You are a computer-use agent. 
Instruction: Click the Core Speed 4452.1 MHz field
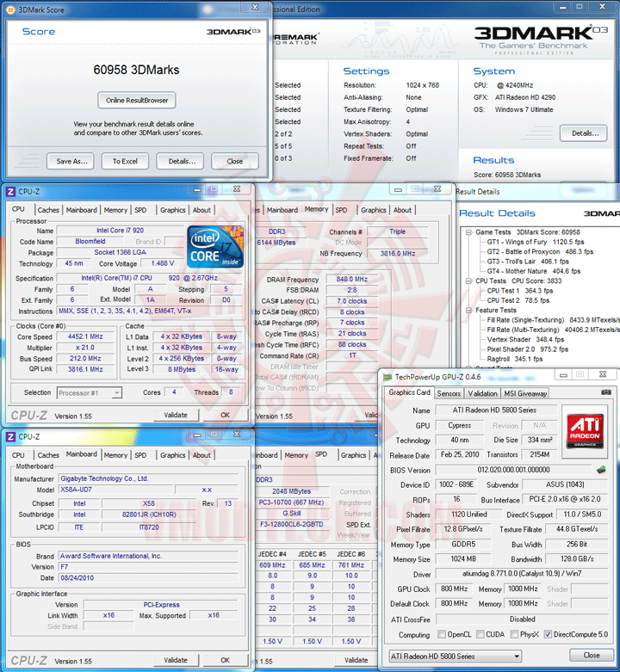click(85, 336)
